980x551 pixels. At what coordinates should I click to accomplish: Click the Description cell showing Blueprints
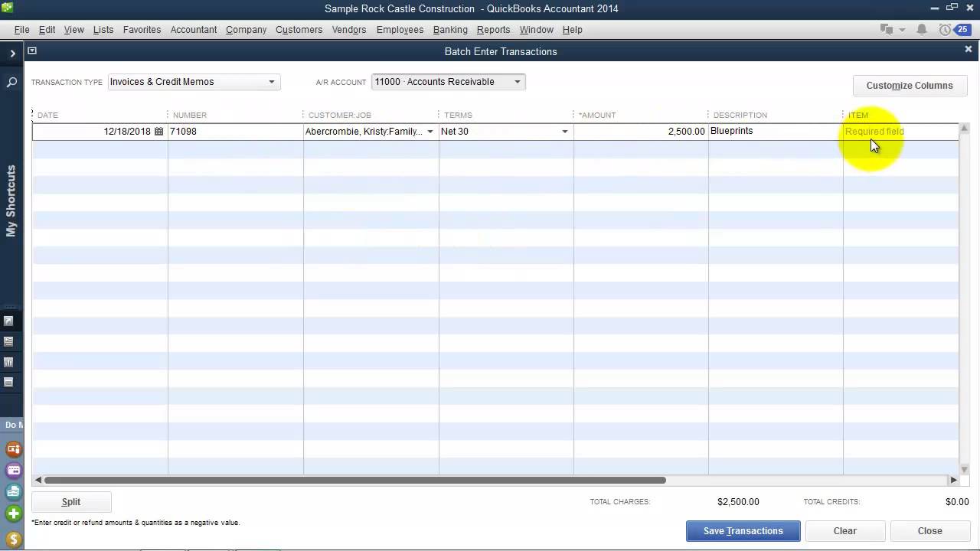(776, 132)
